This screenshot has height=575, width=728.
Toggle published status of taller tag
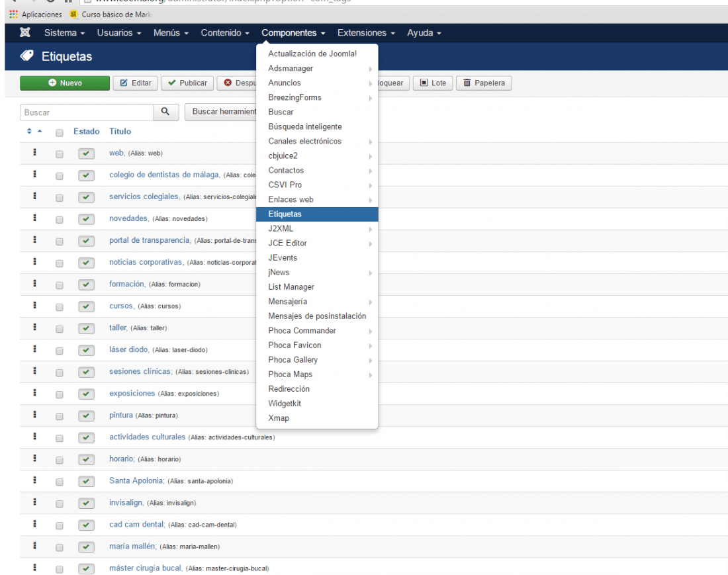point(86,328)
